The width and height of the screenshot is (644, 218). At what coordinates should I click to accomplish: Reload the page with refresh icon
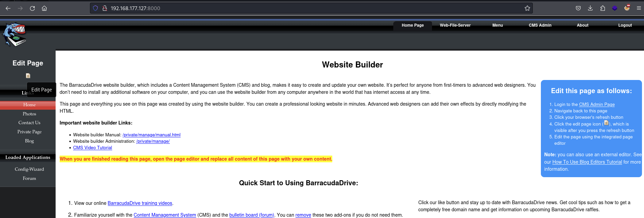coord(32,8)
